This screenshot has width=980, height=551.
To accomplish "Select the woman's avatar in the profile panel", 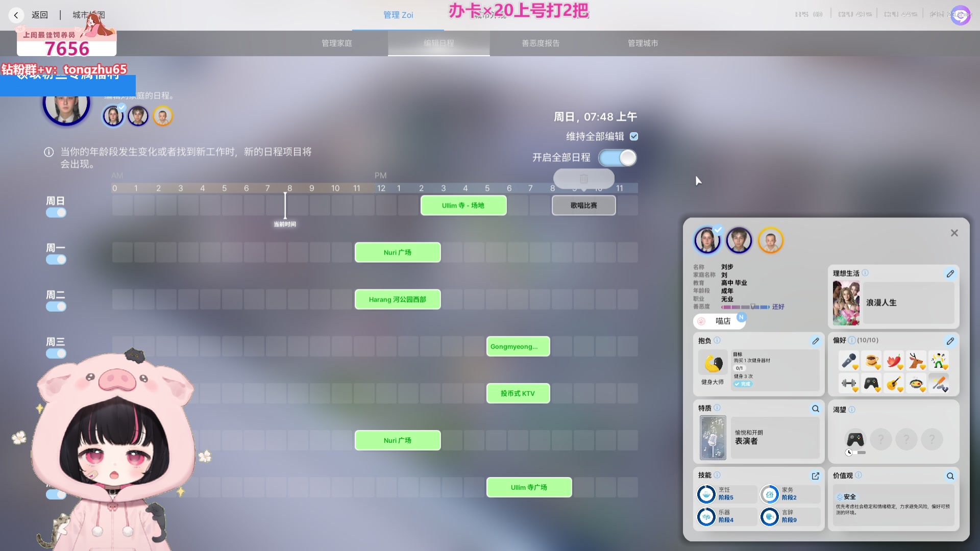I will click(707, 240).
